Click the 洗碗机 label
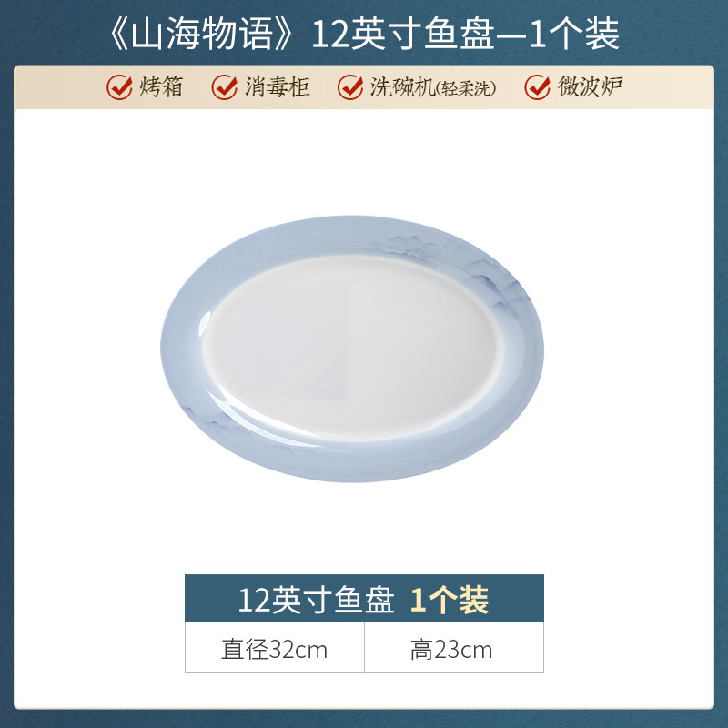 (402, 86)
